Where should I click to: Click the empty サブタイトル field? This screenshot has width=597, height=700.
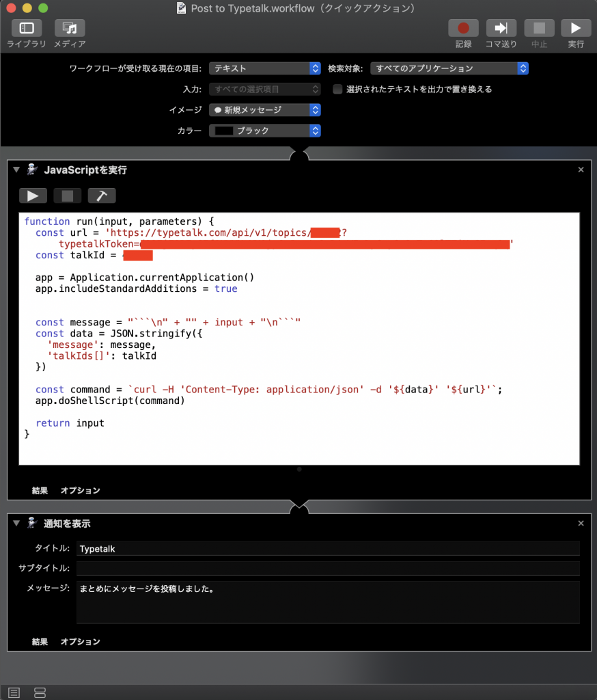328,568
